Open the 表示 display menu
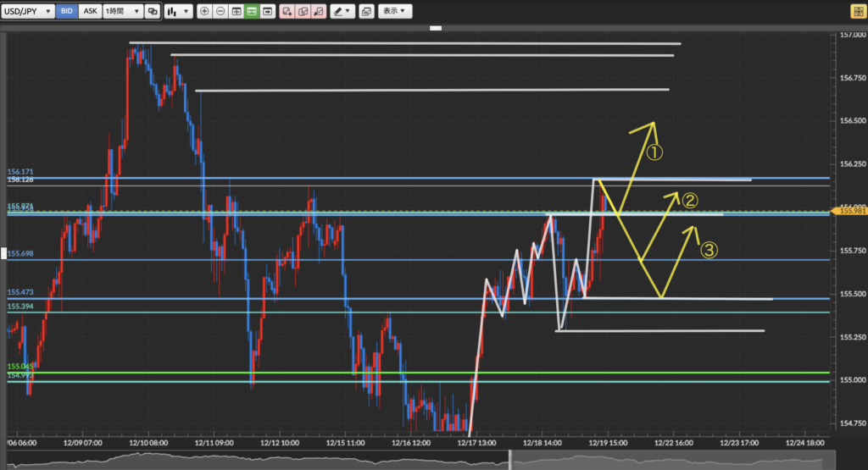868x470 pixels. [393, 12]
